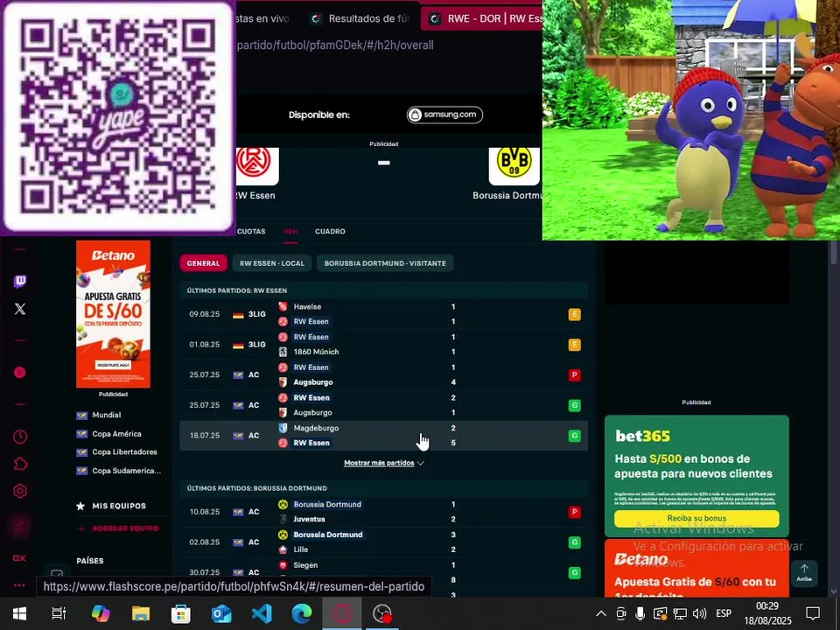Open the media player sidebar icon
The image size is (840, 630).
(x=20, y=373)
